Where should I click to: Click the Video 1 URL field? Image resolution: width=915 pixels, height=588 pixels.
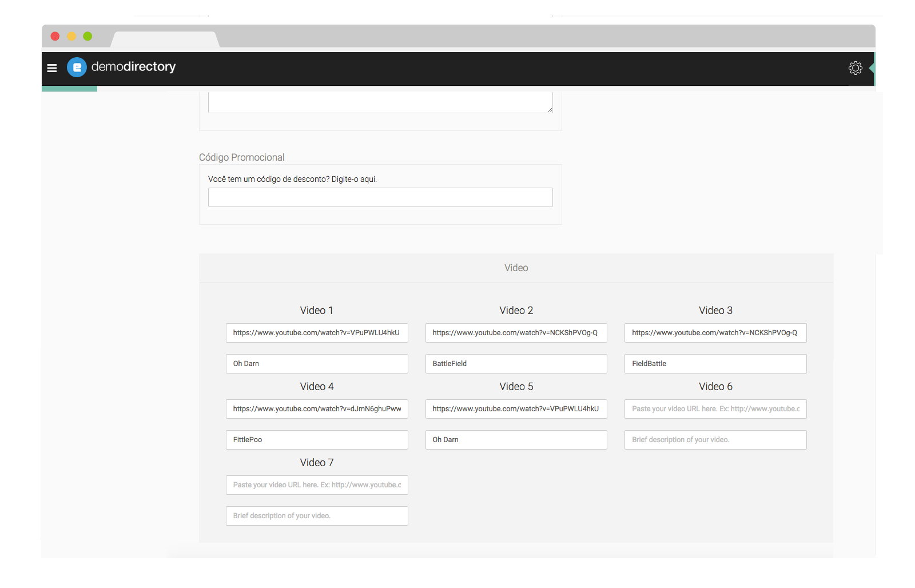click(317, 333)
